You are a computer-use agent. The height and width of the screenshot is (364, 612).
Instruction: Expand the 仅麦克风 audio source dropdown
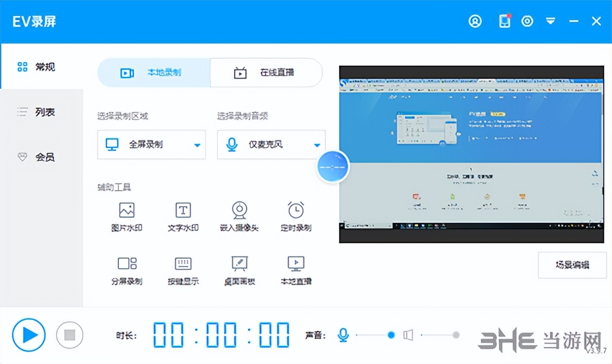pos(271,144)
